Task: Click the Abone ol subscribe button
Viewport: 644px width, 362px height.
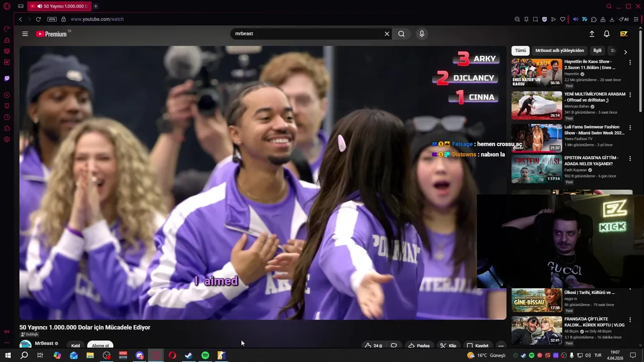Action: (100, 345)
